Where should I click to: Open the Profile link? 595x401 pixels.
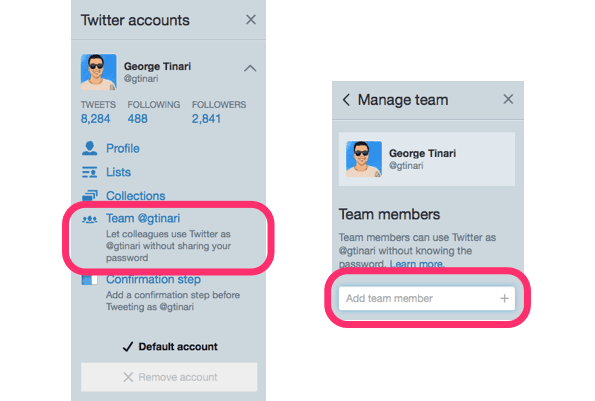point(123,148)
